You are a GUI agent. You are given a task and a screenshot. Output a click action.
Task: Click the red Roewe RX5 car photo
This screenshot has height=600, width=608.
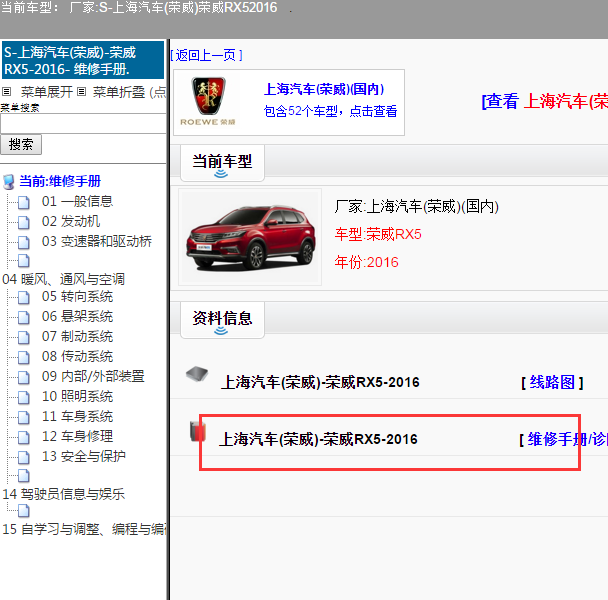coord(250,237)
